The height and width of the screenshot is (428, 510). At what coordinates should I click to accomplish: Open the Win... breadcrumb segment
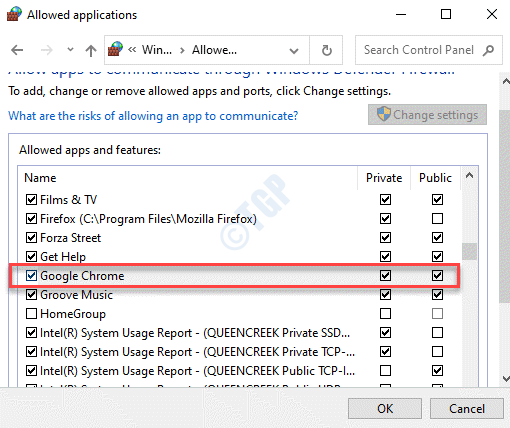coord(157,50)
